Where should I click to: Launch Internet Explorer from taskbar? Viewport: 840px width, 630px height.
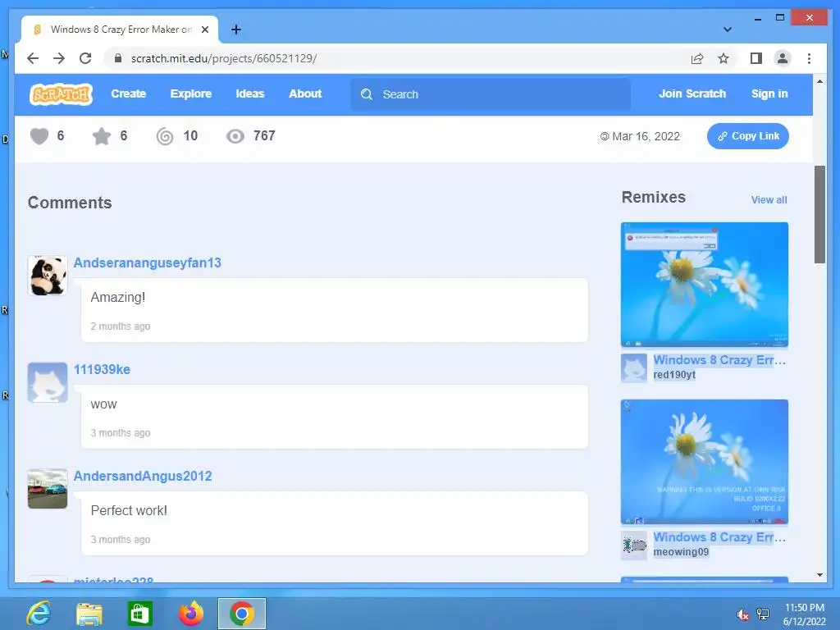[39, 614]
